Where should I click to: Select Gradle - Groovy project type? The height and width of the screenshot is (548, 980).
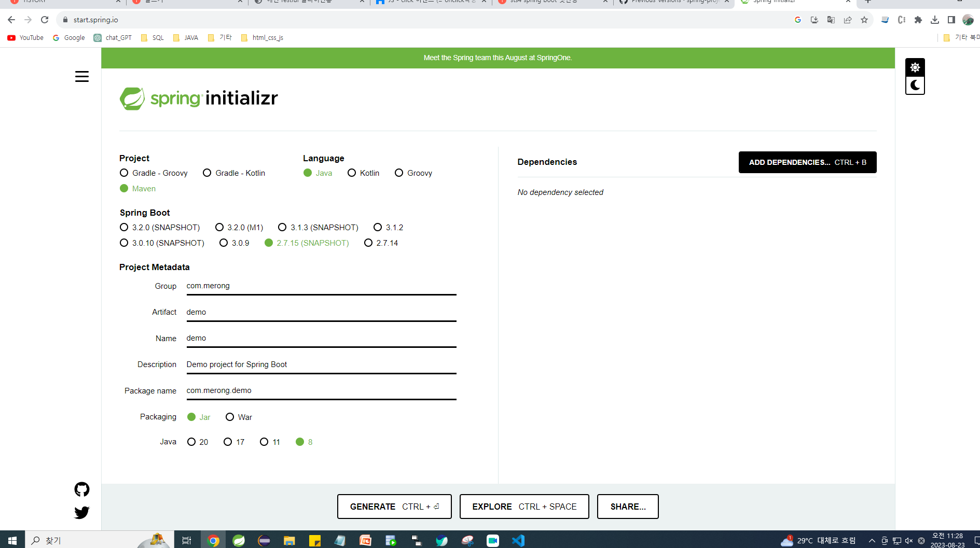point(154,173)
